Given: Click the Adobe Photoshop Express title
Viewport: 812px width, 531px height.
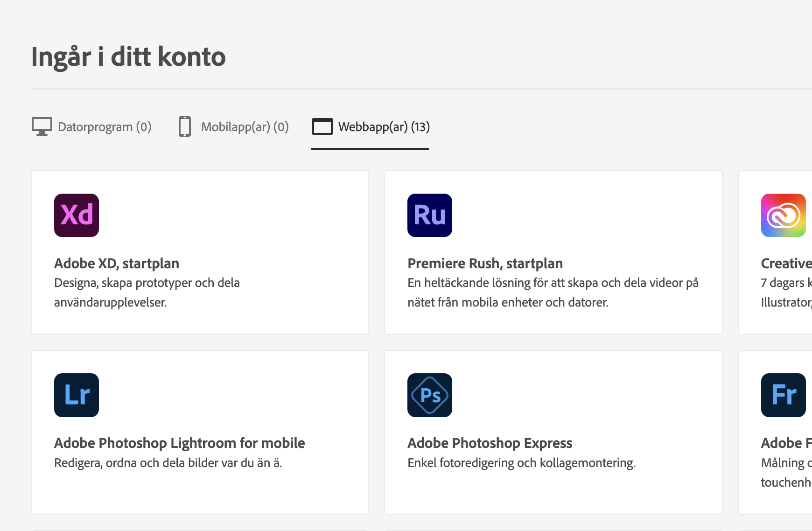Looking at the screenshot, I should [490, 443].
